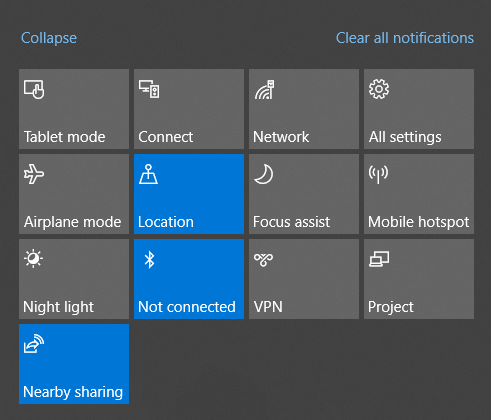This screenshot has height=420, width=491.
Task: Click the Focus assist label
Action: point(292,222)
